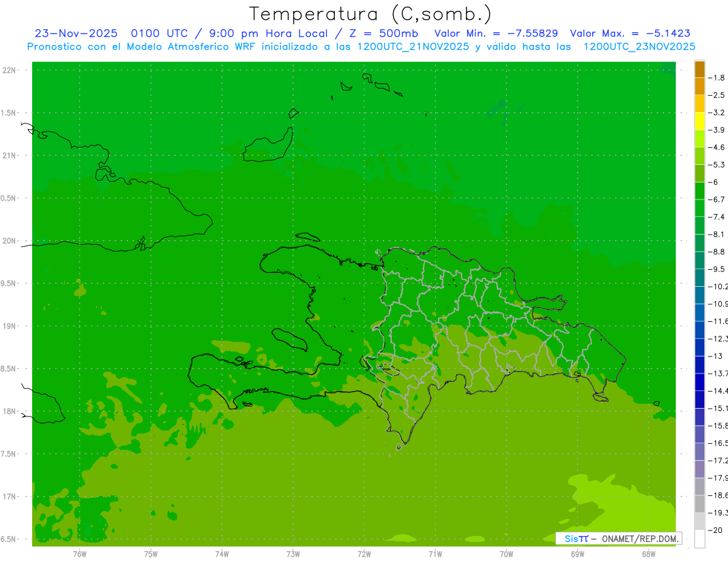Click the '68W' longitude axis label
This screenshot has height=562, width=728.
649,554
